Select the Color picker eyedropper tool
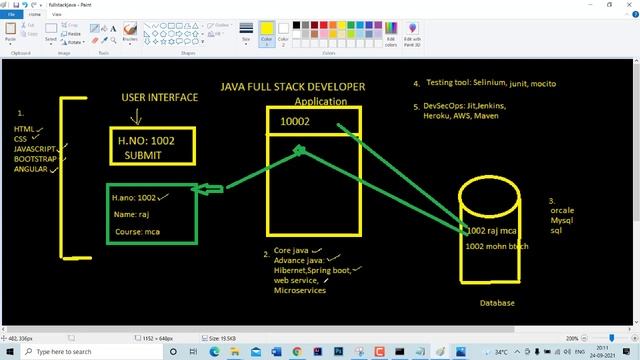This screenshot has height=360, width=640. 104,40
